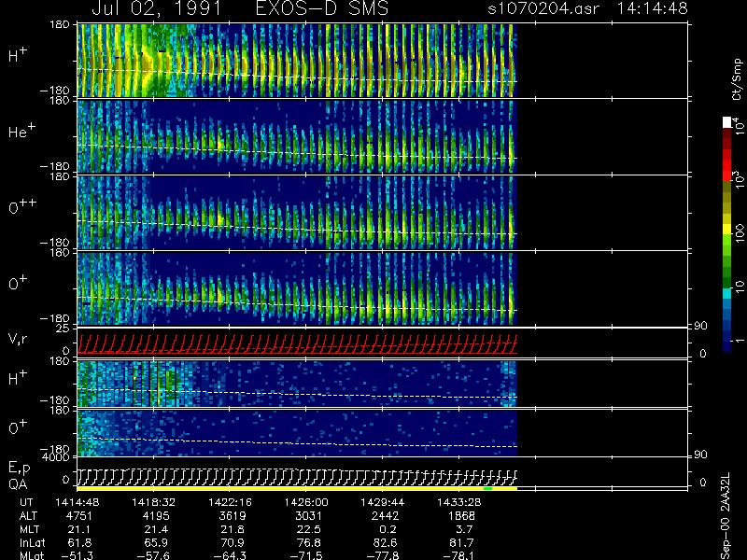747x560 pixels.
Task: Click the UT value '1433:28'
Action: coord(459,502)
